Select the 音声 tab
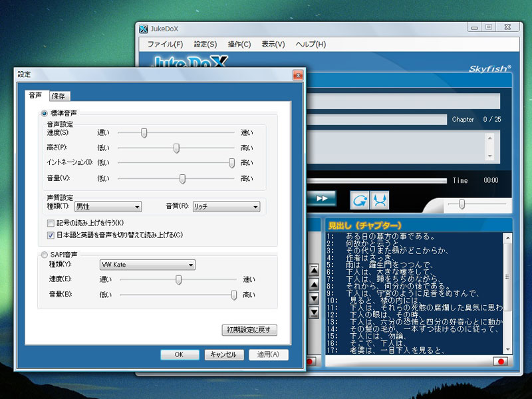Image resolution: width=532 pixels, height=399 pixels. click(x=37, y=95)
